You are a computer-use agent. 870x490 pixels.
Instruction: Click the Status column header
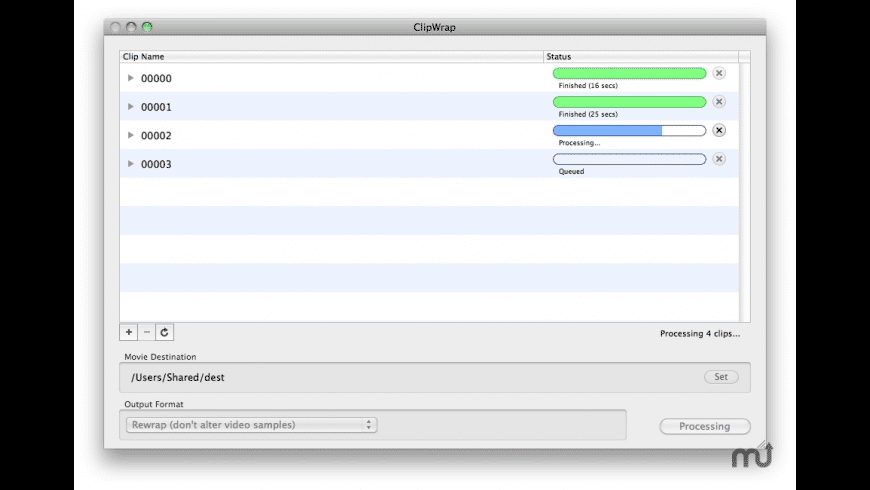(x=641, y=57)
